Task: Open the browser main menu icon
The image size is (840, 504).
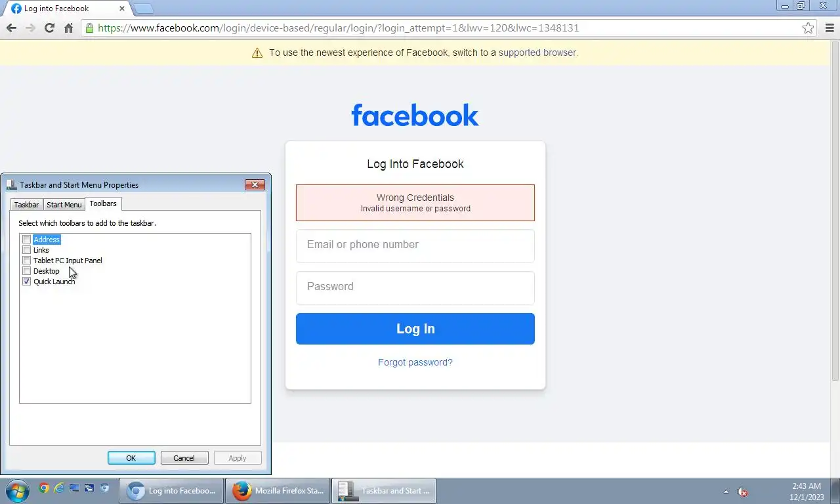Action: click(830, 28)
